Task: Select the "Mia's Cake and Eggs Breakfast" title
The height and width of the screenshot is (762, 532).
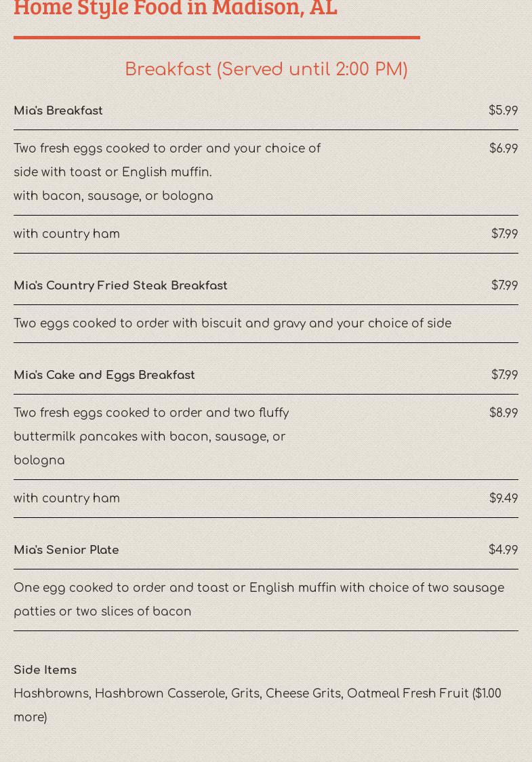Action: pyautogui.click(x=104, y=375)
